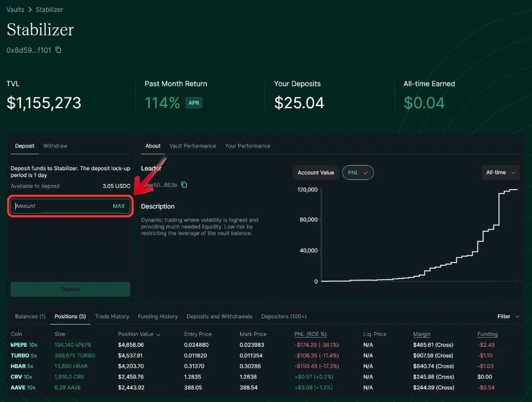Image resolution: width=532 pixels, height=402 pixels.
Task: Click the APR badge
Action: point(193,103)
